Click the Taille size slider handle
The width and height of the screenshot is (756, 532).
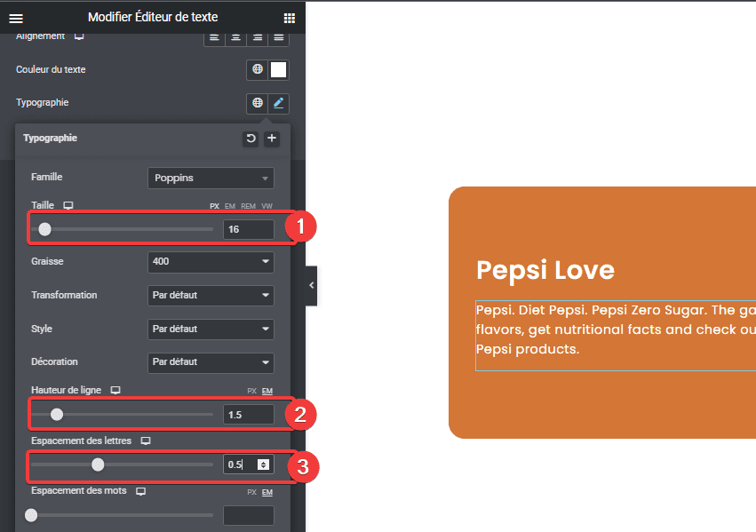pyautogui.click(x=44, y=229)
